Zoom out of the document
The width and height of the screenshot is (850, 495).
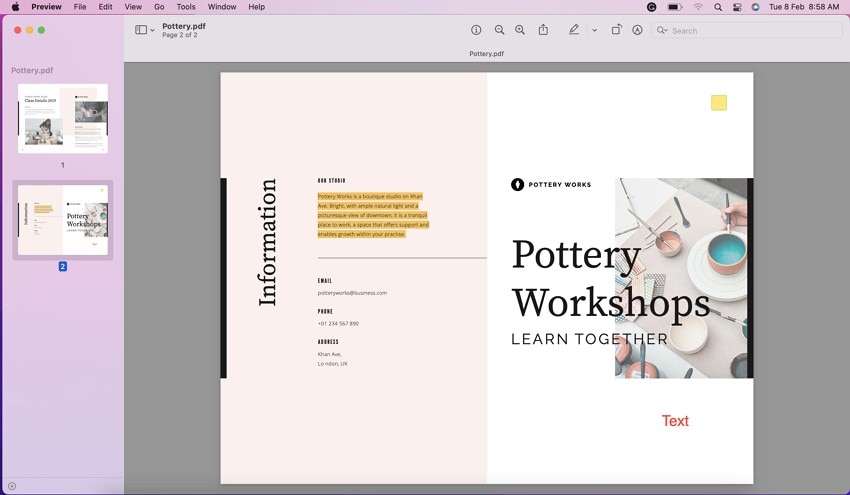tap(499, 30)
